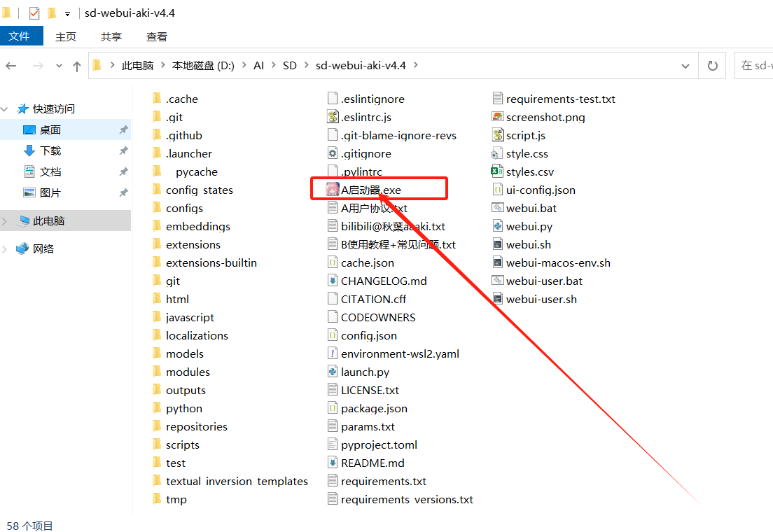Select the requirements-test.txt file name
The width and height of the screenshot is (773, 532).
[561, 99]
